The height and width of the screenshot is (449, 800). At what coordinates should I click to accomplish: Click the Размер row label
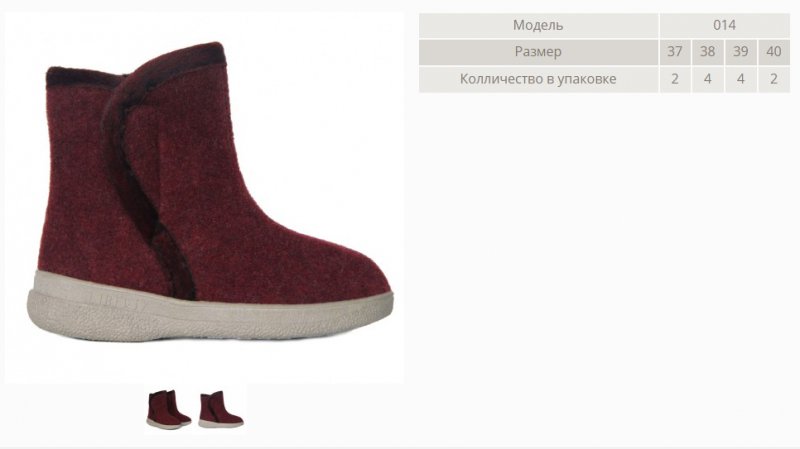(x=538, y=52)
